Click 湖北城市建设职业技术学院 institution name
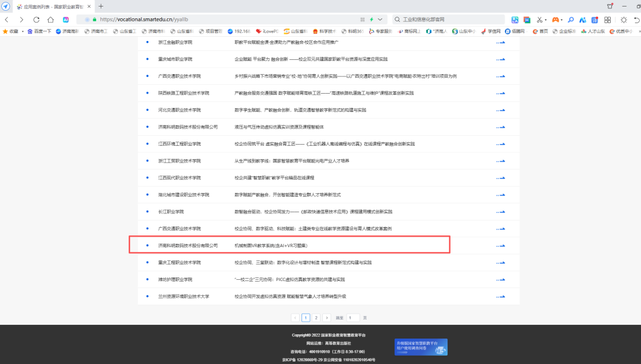 tap(183, 195)
